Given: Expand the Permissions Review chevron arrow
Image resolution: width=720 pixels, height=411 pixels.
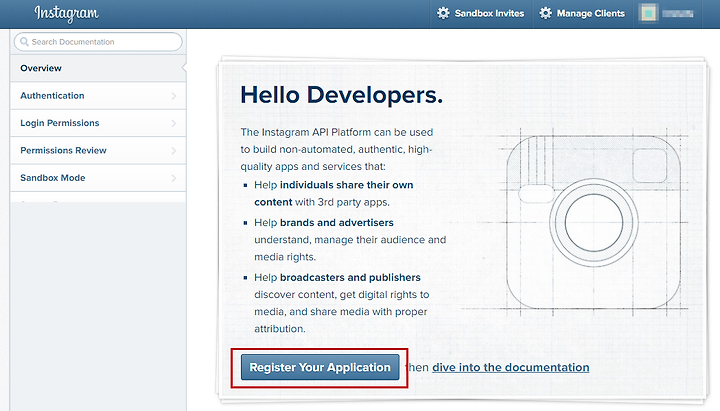Looking at the screenshot, I should [x=174, y=151].
